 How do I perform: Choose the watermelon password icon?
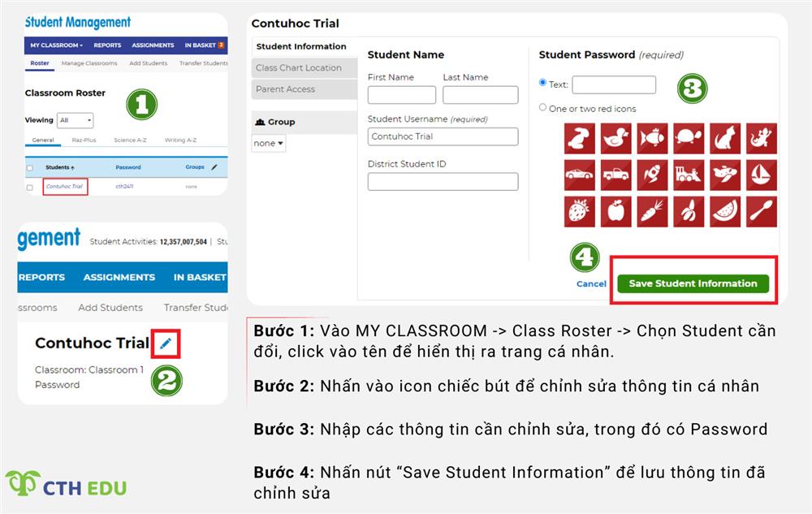point(724,211)
